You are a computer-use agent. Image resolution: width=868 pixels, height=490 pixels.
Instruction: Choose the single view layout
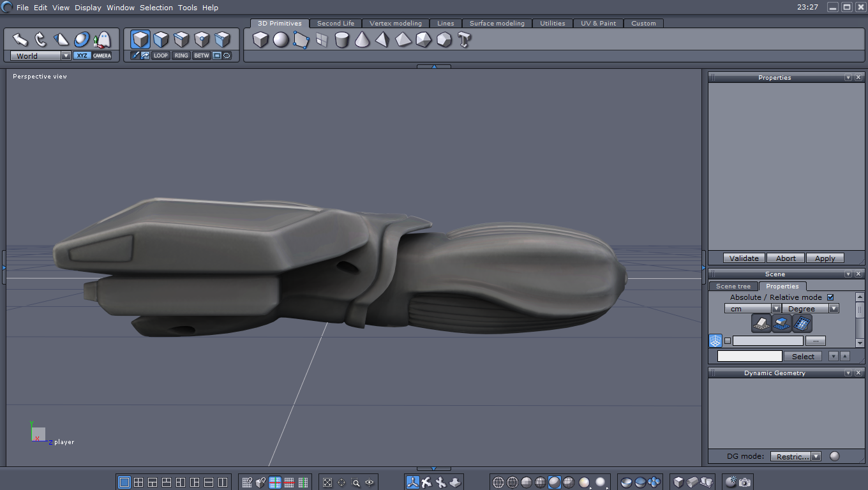[124, 482]
